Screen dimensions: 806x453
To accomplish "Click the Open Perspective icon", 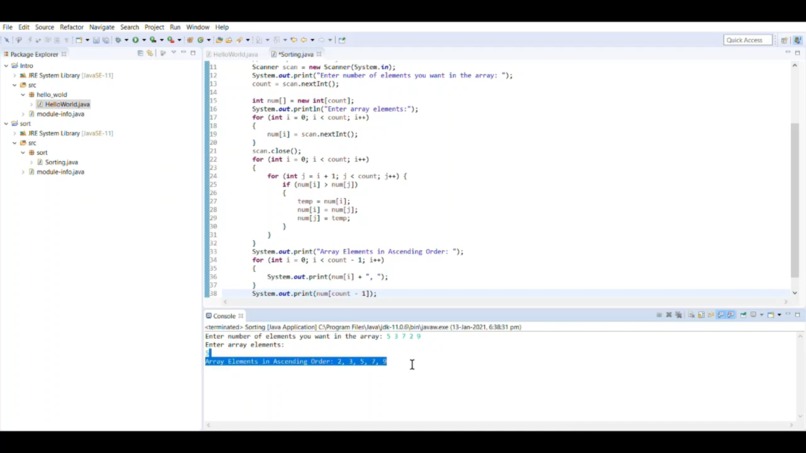I will (x=784, y=40).
